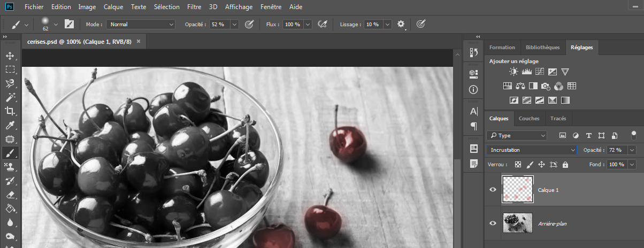This screenshot has width=644, height=248.
Task: Open the Fichier menu
Action: (x=34, y=7)
